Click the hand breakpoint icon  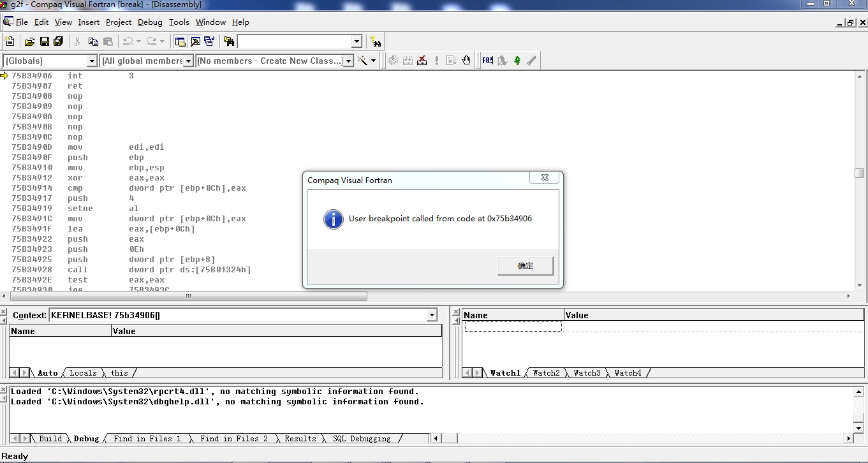pos(466,61)
